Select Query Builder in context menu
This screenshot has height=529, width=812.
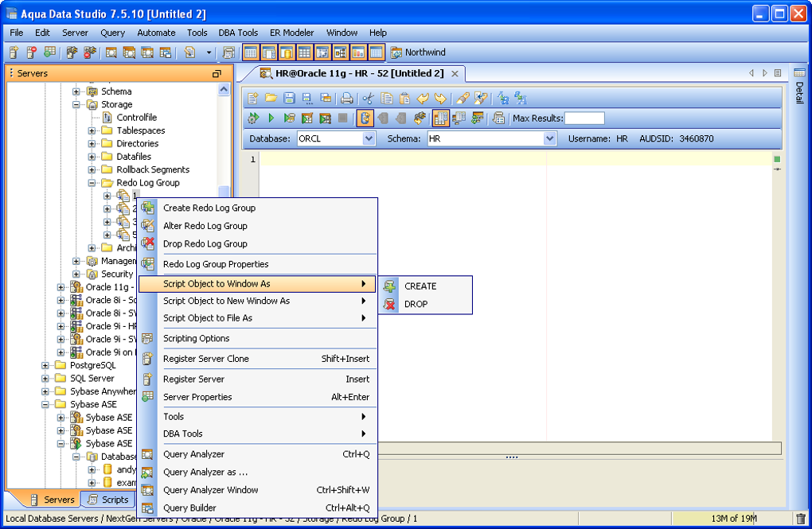click(x=258, y=508)
